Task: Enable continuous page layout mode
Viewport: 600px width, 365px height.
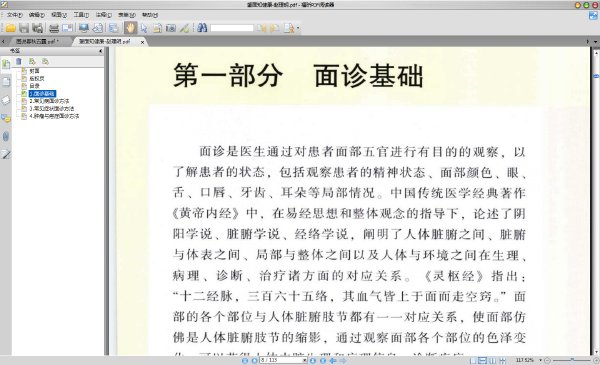Action: [483, 360]
